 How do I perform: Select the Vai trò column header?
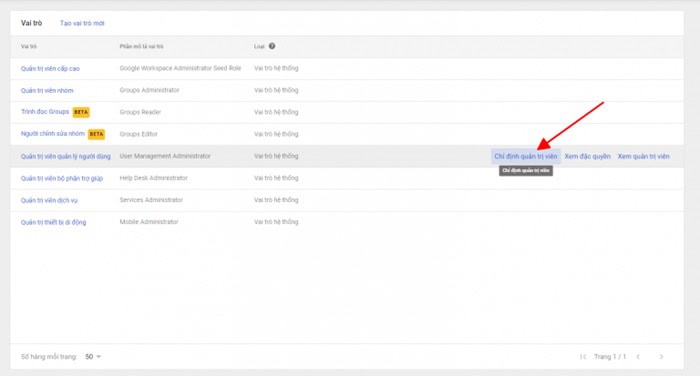coord(29,46)
